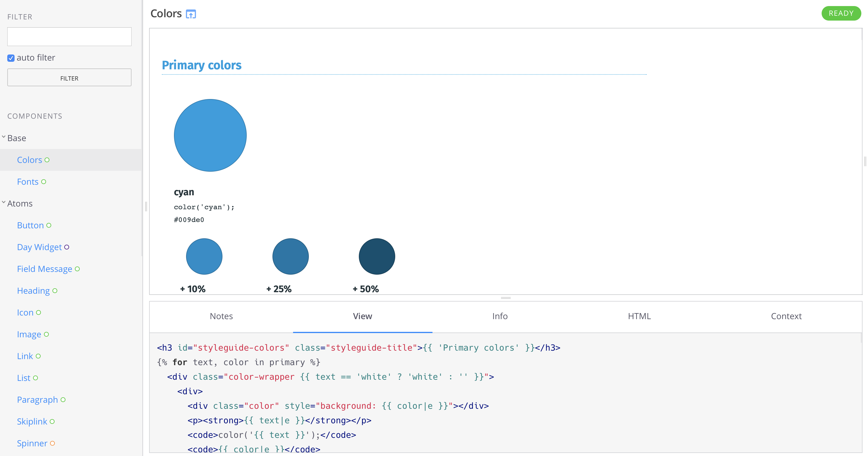
Task: Open the Spinner component
Action: [x=32, y=443]
